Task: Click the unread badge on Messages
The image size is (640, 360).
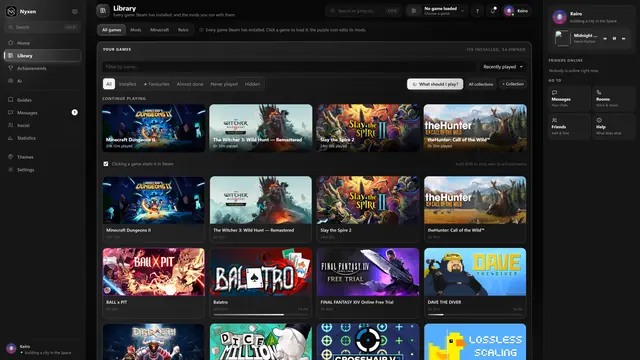Action: [75, 112]
